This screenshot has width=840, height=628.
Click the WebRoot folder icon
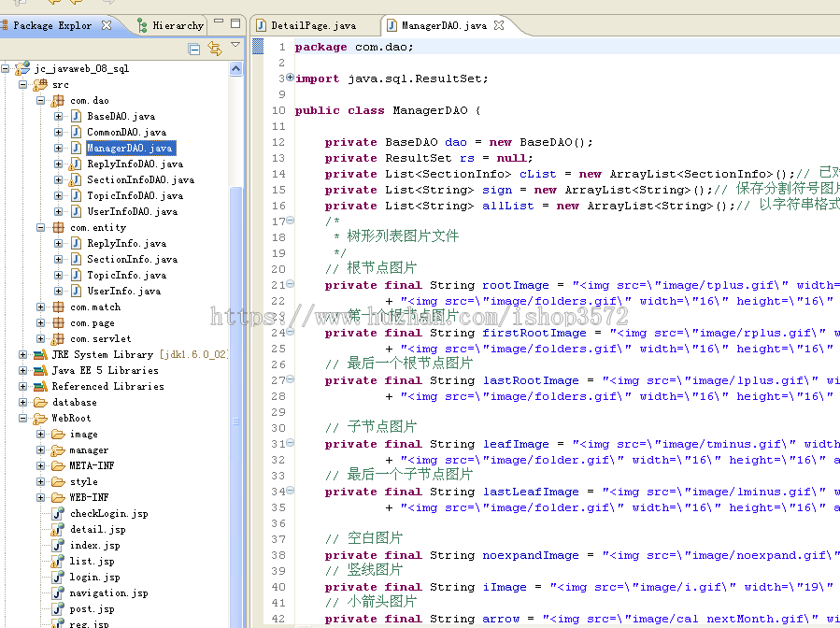(40, 418)
